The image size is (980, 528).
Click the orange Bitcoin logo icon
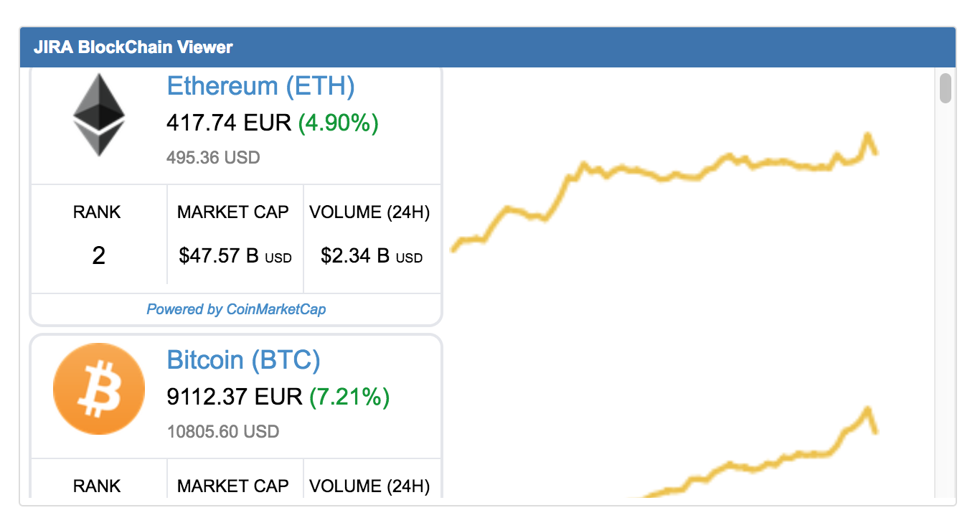point(99,389)
